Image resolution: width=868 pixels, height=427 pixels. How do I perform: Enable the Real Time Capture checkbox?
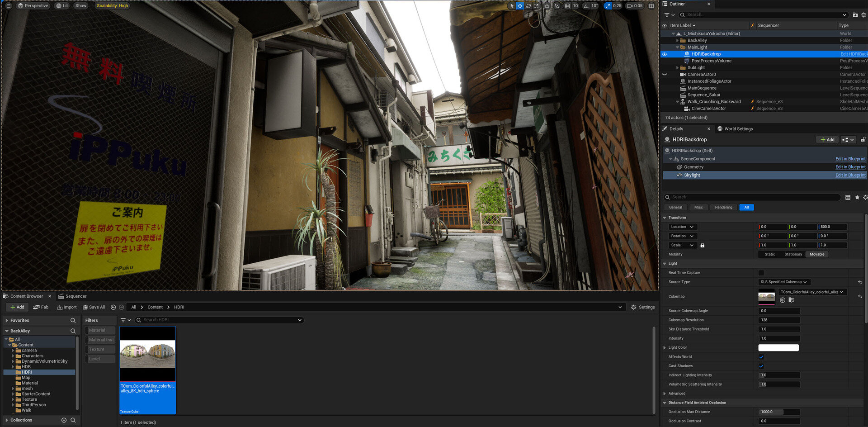click(x=761, y=273)
